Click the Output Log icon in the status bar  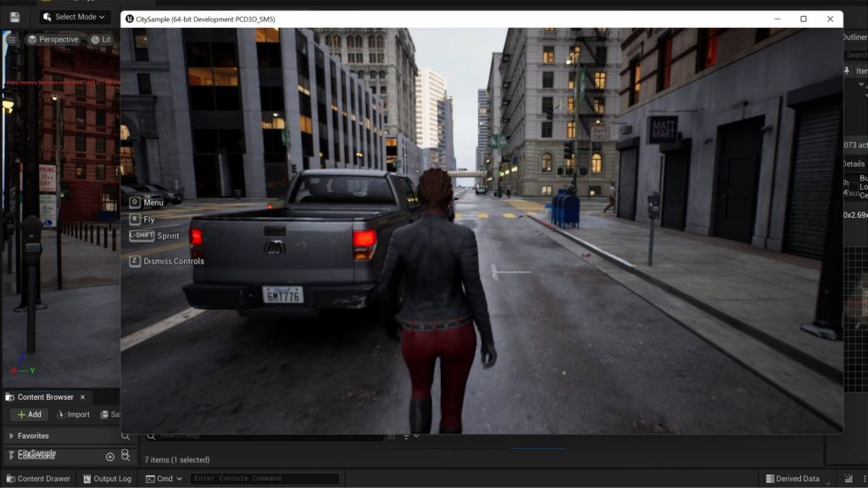[x=87, y=479]
